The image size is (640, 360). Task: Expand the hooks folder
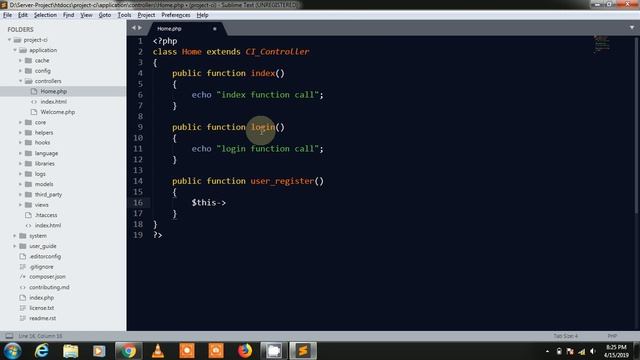[20, 143]
